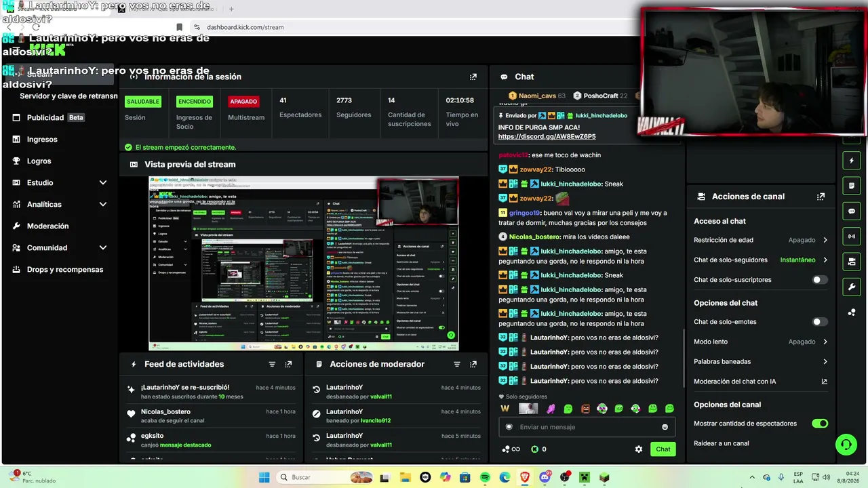Click APAGADO multistream status badge
Viewport: 868px width, 488px height.
[x=243, y=102]
